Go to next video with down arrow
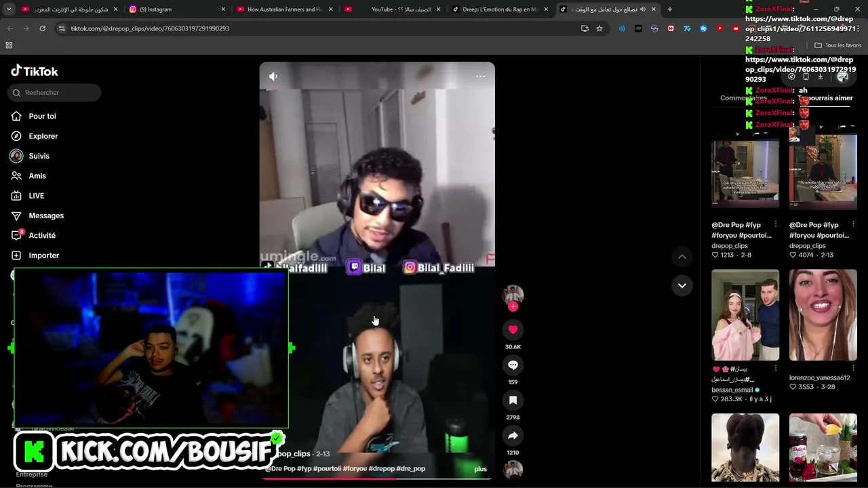The width and height of the screenshot is (868, 488). 682,285
